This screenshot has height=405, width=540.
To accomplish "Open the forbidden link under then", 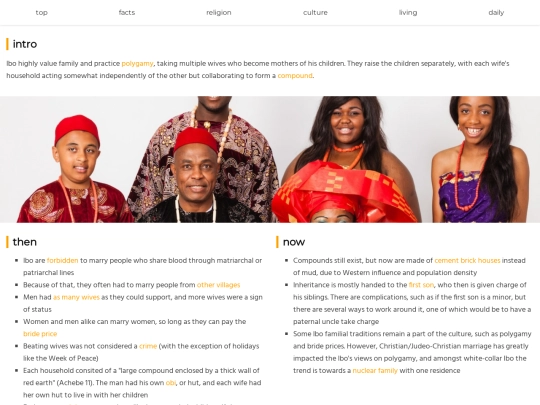I will 62,261.
